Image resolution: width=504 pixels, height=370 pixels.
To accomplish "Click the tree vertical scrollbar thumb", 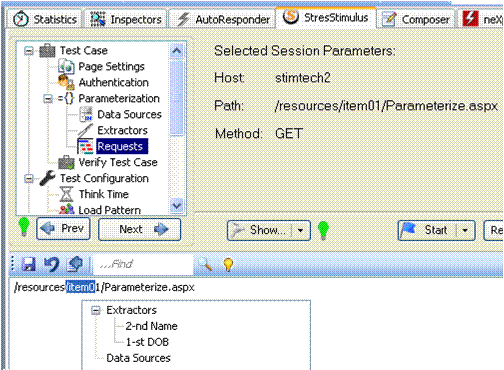I will pyautogui.click(x=176, y=97).
